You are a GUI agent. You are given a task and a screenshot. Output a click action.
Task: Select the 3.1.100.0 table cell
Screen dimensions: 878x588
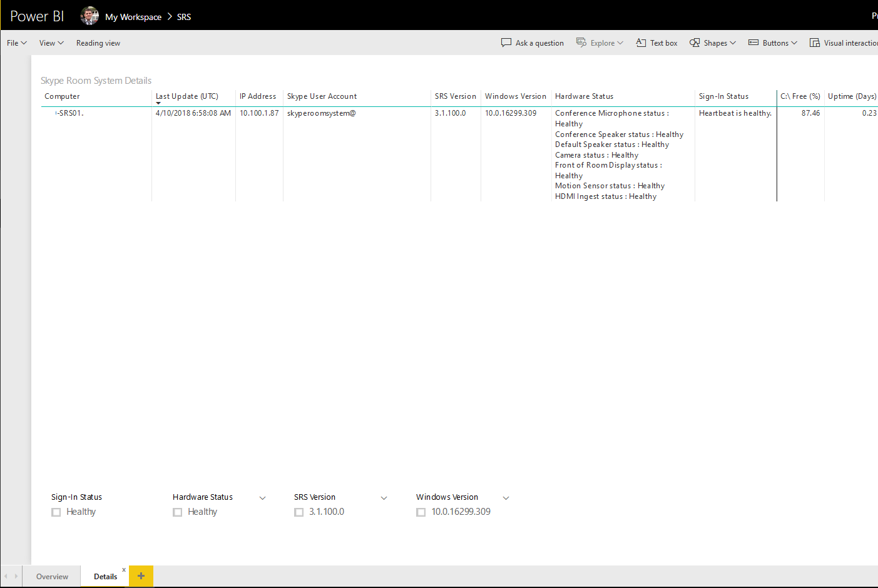tap(451, 113)
